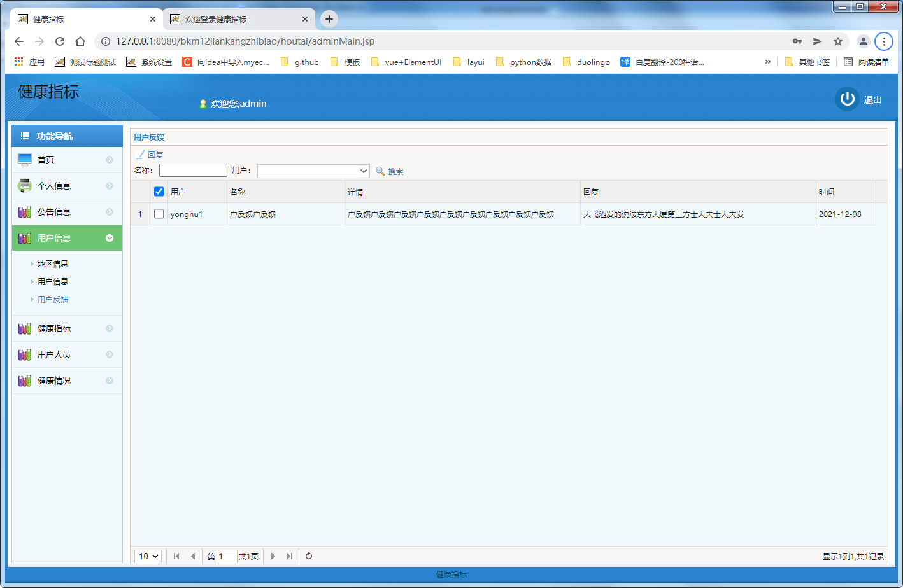
Task: Open the page size dropdown showing 10
Action: click(148, 556)
